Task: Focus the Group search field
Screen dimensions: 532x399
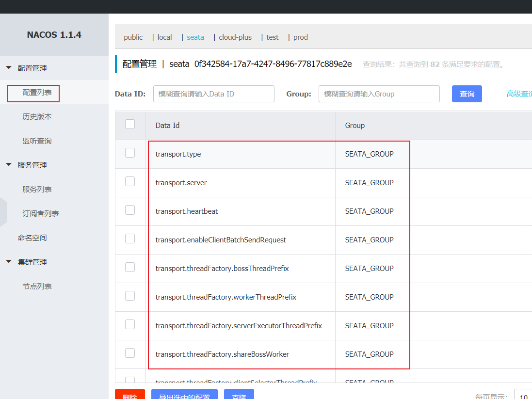Action: (379, 94)
